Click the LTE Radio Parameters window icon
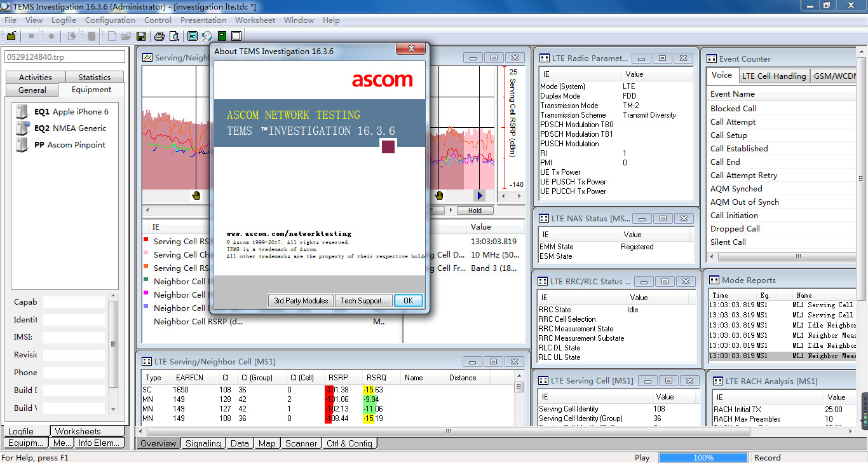868x463 pixels. click(544, 58)
